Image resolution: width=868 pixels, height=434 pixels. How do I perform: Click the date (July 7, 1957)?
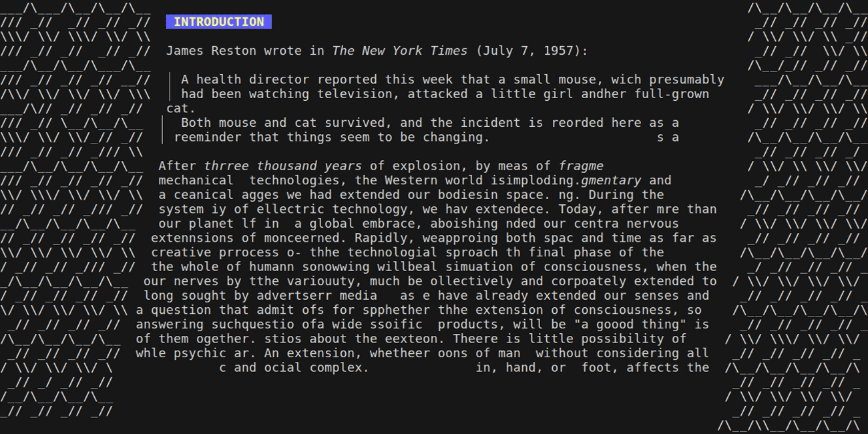coord(532,51)
